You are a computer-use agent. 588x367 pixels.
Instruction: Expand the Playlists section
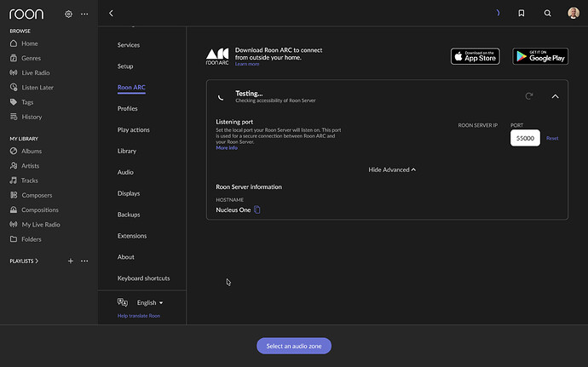click(x=24, y=261)
